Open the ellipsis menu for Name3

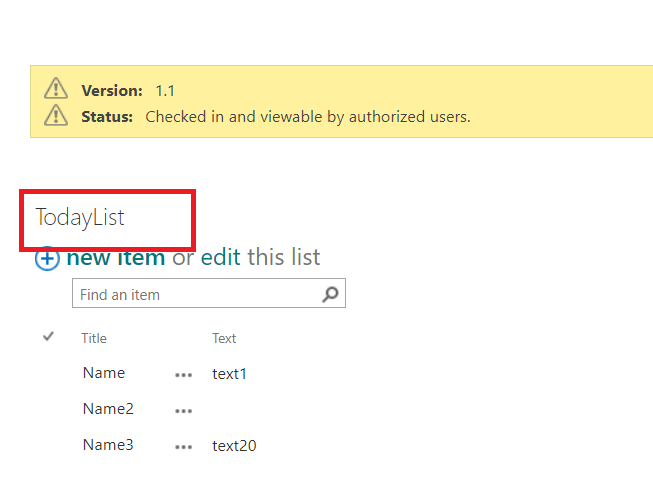tap(183, 447)
